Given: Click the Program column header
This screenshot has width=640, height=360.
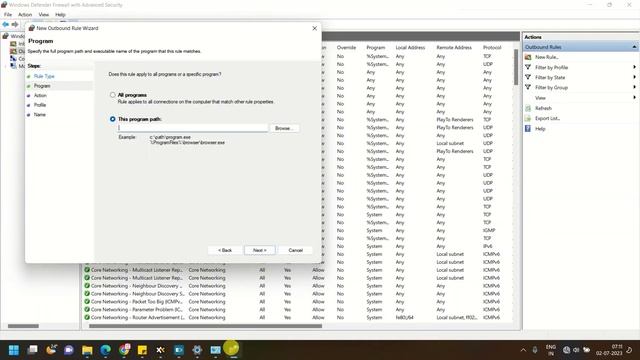Looking at the screenshot, I should (376, 48).
